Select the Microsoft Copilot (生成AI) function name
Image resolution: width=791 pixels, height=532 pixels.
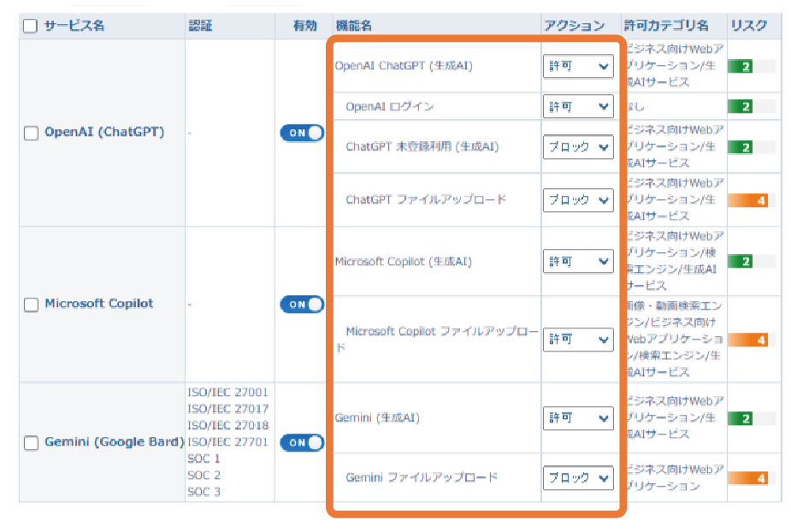click(404, 262)
